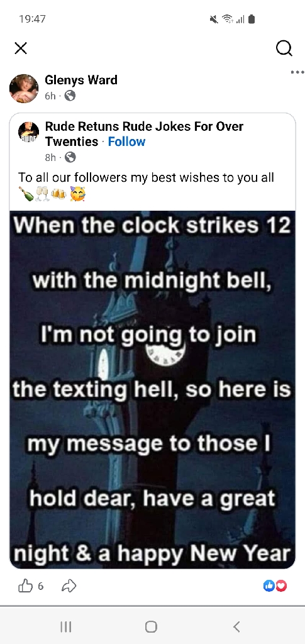Open Glenys Ward's profile picture

24,88
